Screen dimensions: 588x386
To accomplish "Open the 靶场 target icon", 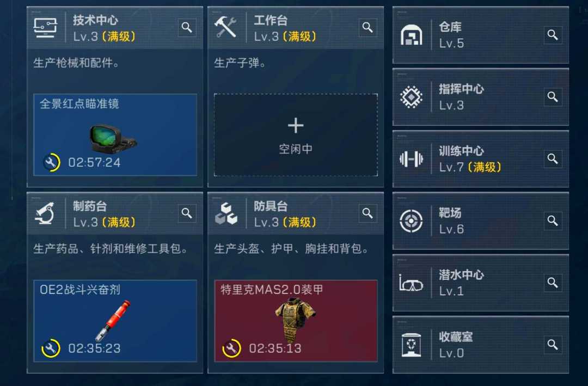I will coord(412,221).
